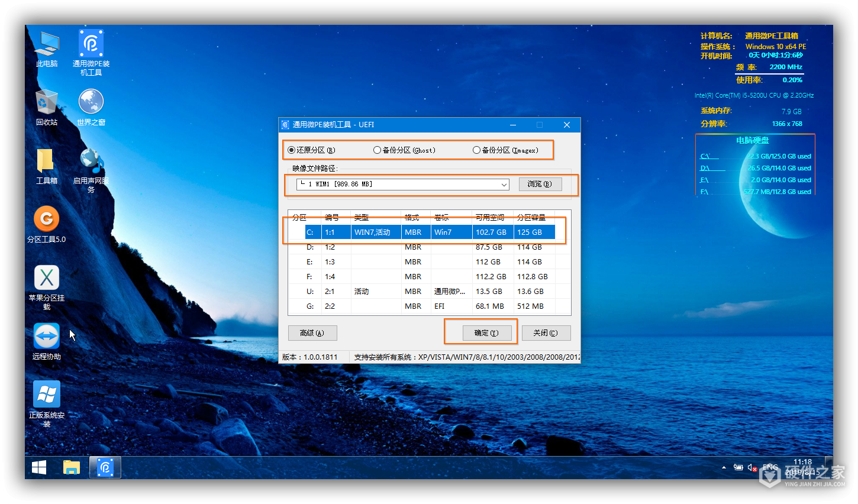
Task: Click PE装机工具 taskbar button
Action: point(105,468)
